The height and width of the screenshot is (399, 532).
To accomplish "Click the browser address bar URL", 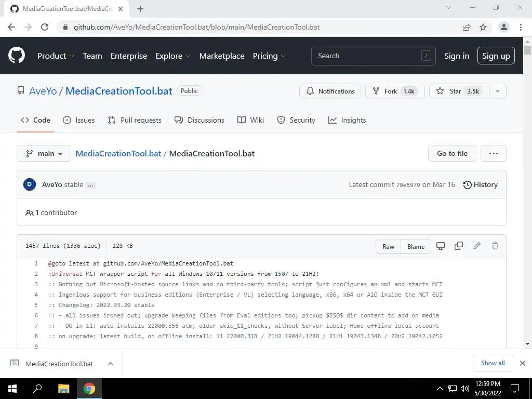I will (x=197, y=27).
